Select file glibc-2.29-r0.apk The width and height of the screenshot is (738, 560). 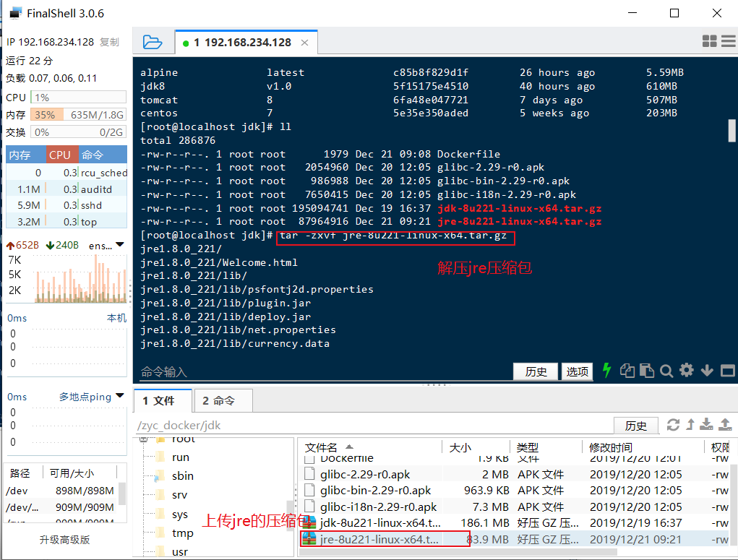tap(515, 474)
